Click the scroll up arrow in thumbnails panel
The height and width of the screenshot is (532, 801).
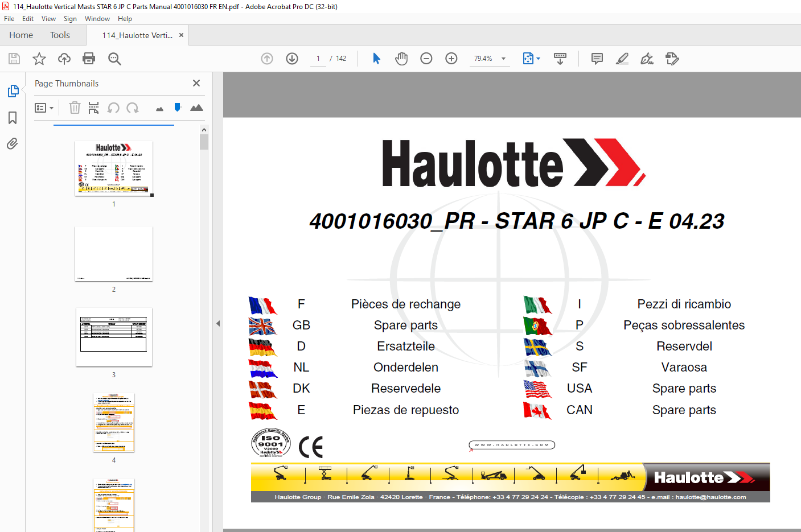[x=204, y=130]
